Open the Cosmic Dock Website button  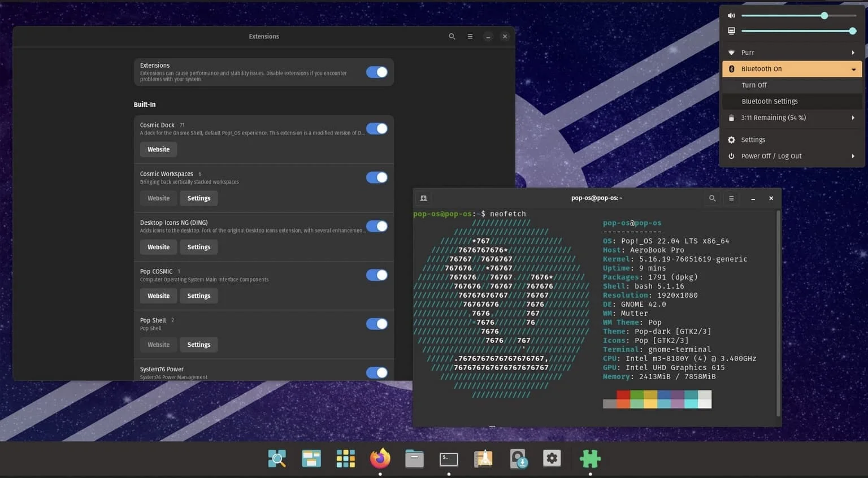point(158,149)
